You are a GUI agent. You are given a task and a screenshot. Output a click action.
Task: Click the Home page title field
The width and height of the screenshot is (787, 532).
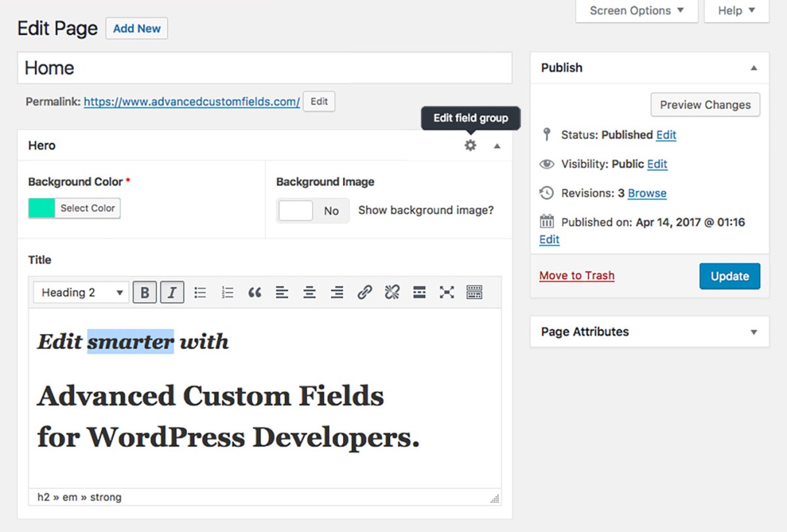264,68
